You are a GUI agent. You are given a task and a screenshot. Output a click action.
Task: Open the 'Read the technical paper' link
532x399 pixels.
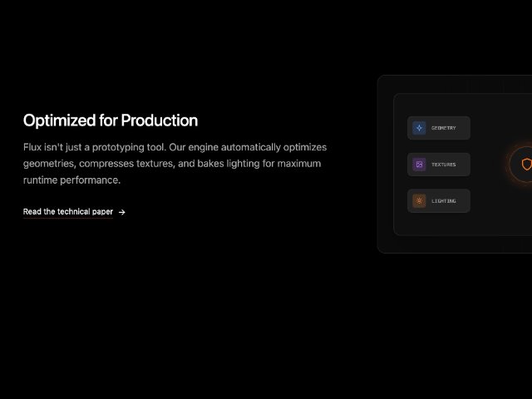[68, 212]
